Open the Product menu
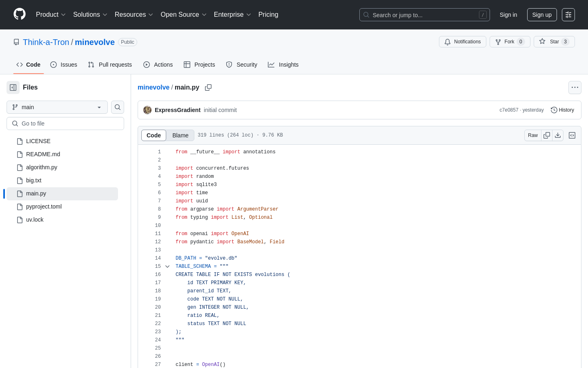588x368 pixels. pyautogui.click(x=51, y=14)
